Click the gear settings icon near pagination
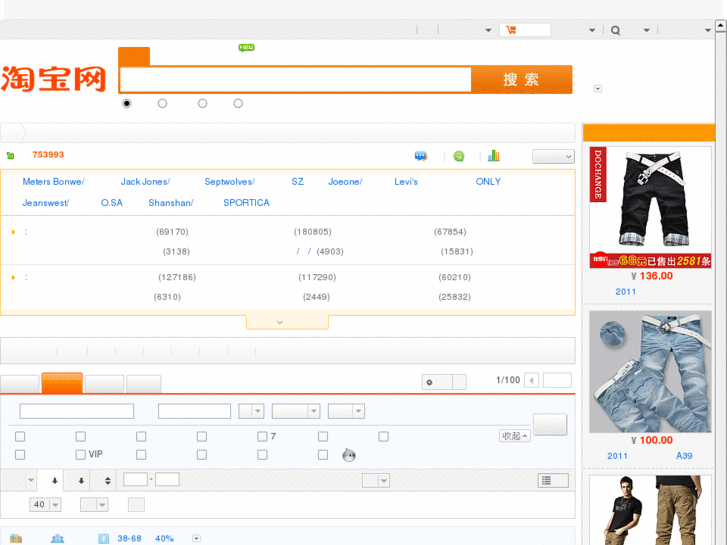 429,382
